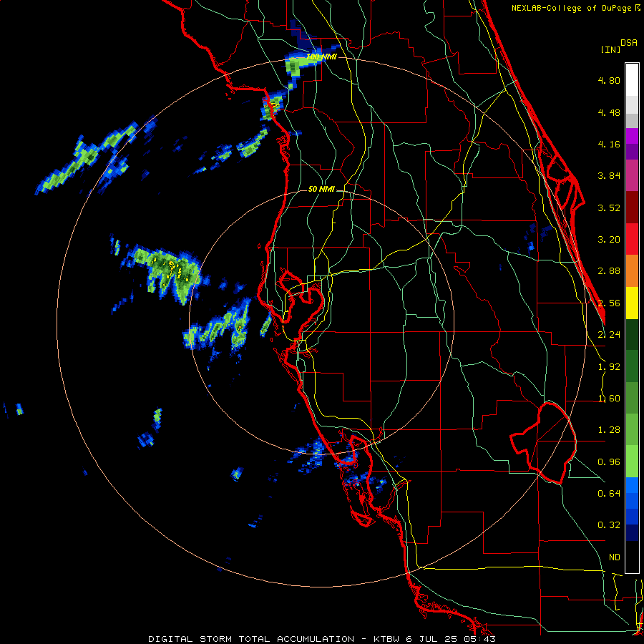
Task: Pick the dark red swatch near 3.52
Action: coord(632,208)
